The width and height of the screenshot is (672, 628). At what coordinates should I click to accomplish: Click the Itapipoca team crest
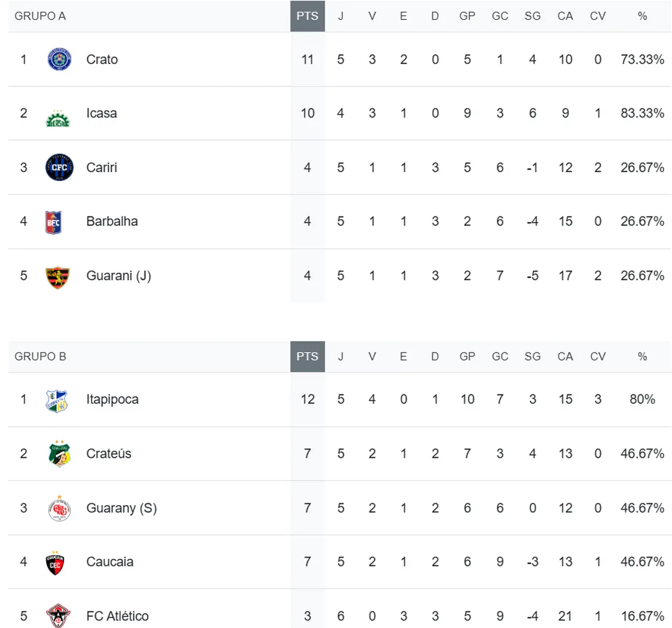tap(57, 401)
